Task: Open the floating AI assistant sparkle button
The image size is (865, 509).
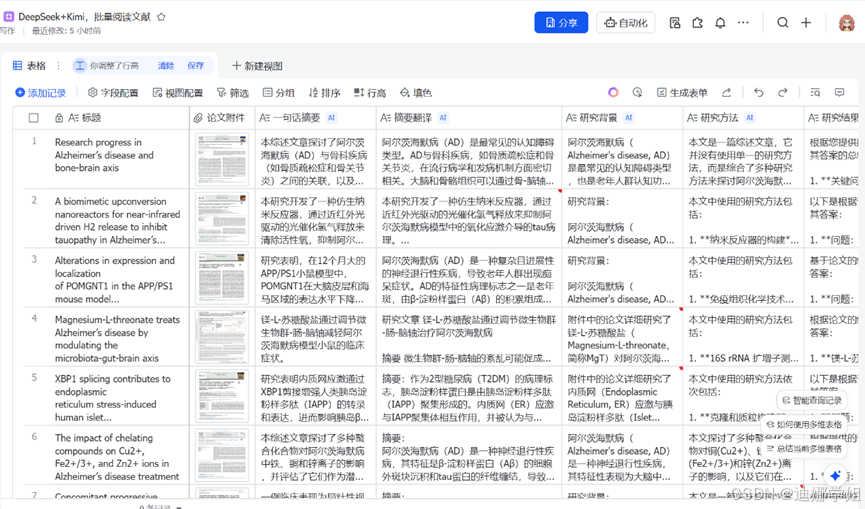Action: [835, 475]
